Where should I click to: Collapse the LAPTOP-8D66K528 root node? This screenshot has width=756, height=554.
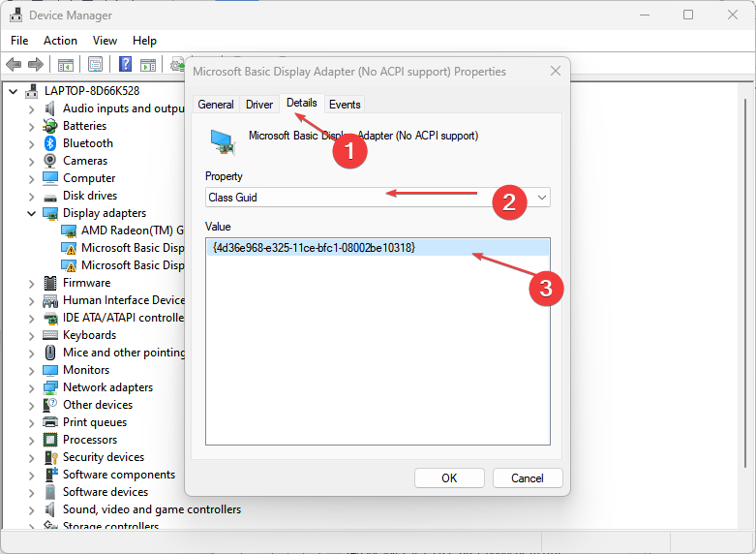pos(13,91)
